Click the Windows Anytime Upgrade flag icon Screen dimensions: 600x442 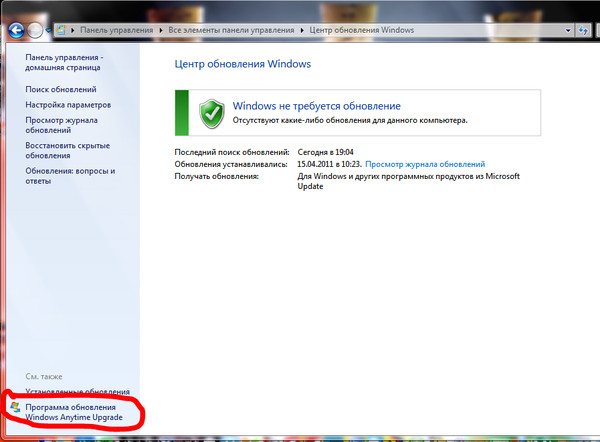tap(14, 408)
